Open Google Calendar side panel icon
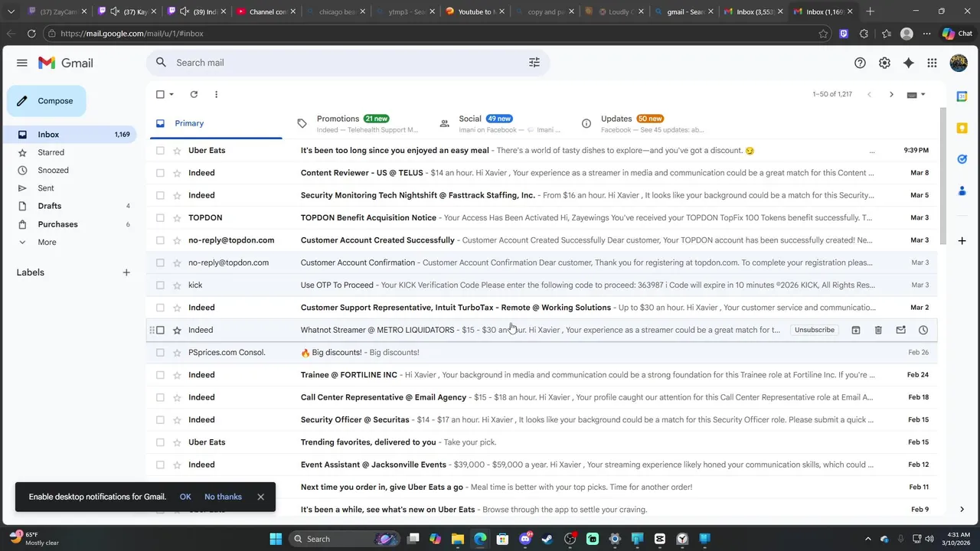This screenshot has width=980, height=551. (962, 96)
